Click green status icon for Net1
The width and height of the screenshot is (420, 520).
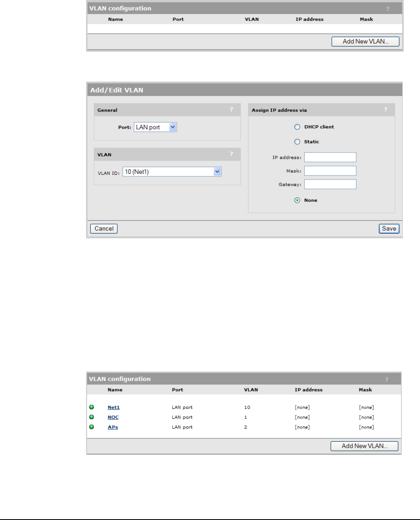coord(91,407)
